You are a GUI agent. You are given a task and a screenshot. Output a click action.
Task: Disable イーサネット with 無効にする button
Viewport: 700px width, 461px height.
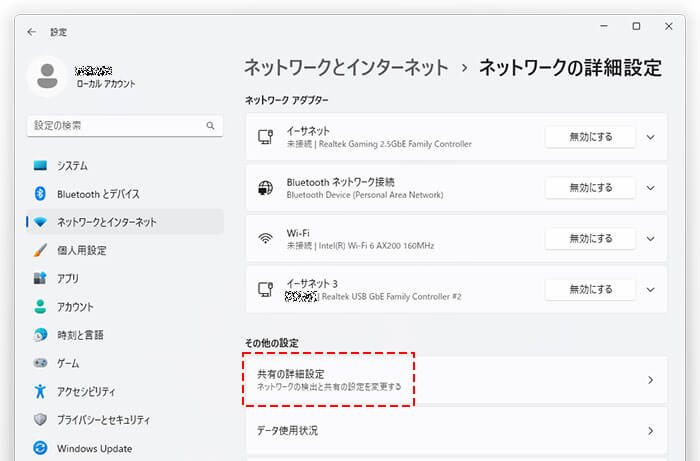590,137
